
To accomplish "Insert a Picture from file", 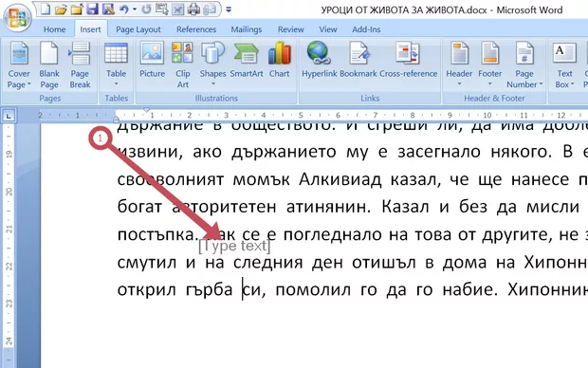I will (153, 60).
